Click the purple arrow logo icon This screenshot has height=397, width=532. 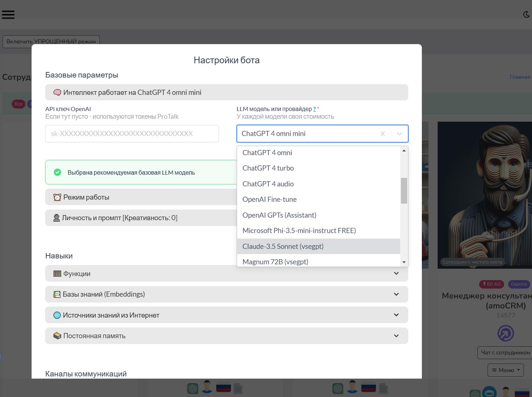click(x=506, y=333)
